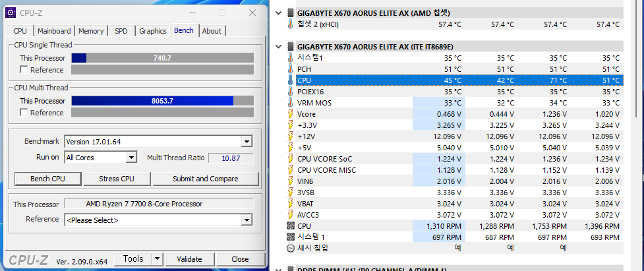Switch to the Mainboard tab
Viewport: 644px width, 271px height.
(54, 31)
